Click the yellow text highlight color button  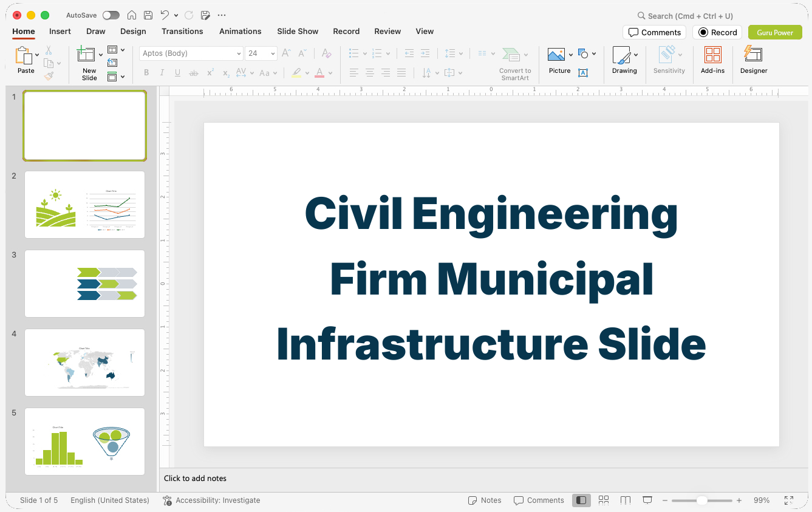click(x=296, y=73)
